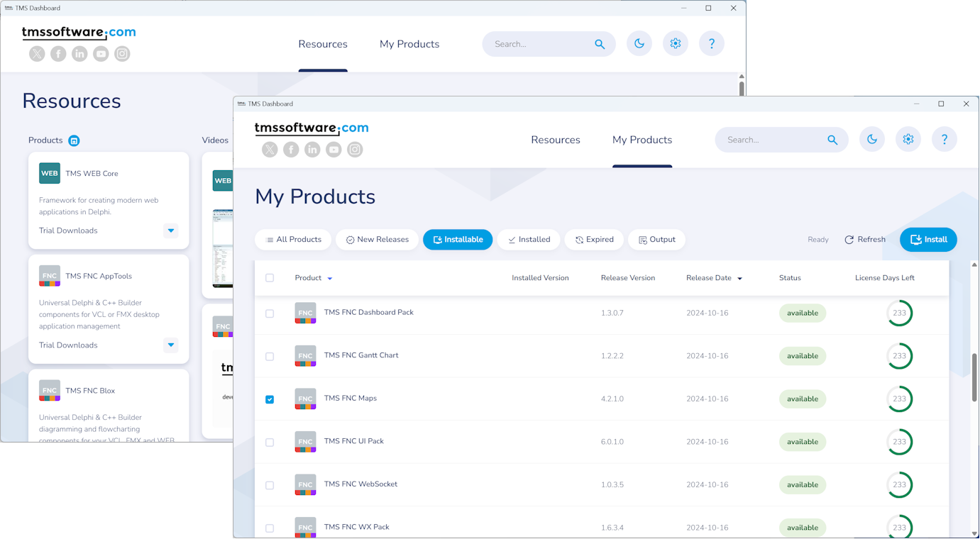This screenshot has height=539, width=980.
Task: Show Expired products filter
Action: click(x=594, y=240)
